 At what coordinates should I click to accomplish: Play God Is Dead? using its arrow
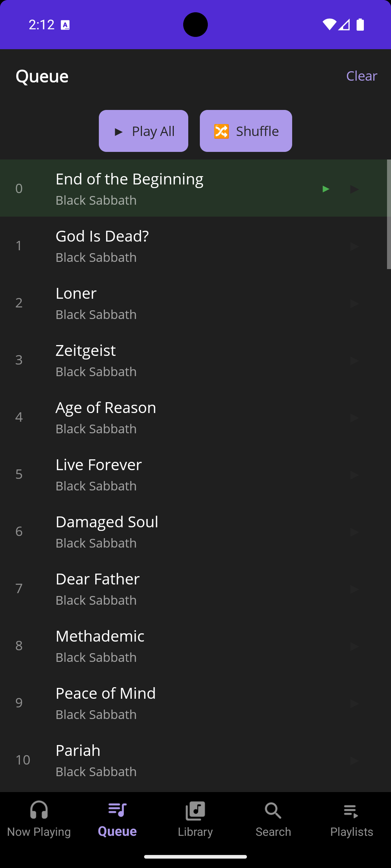point(354,246)
